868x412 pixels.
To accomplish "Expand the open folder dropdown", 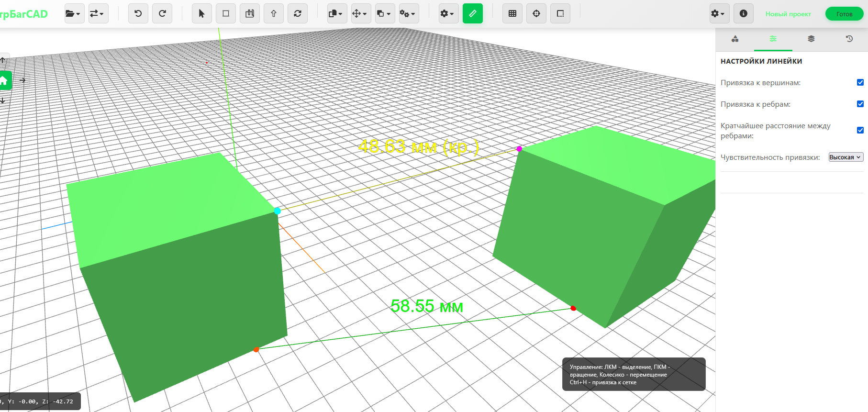I will [73, 13].
